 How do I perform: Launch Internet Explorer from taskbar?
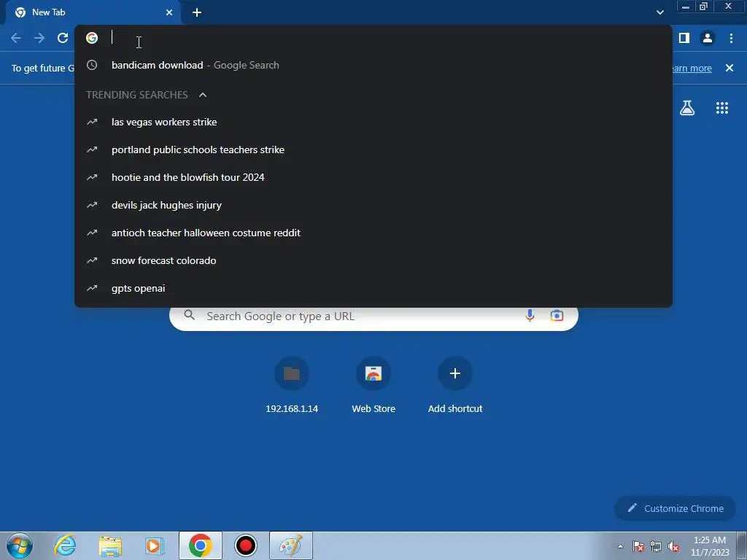coord(65,545)
